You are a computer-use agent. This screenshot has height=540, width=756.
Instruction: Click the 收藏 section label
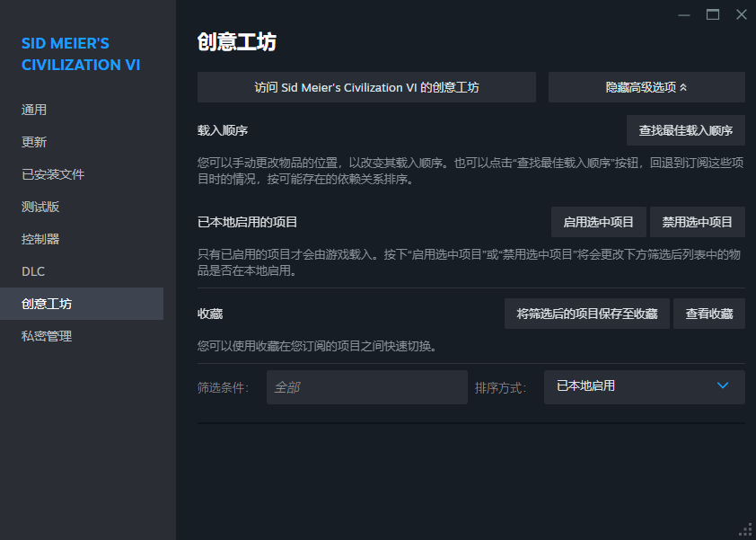pos(210,314)
